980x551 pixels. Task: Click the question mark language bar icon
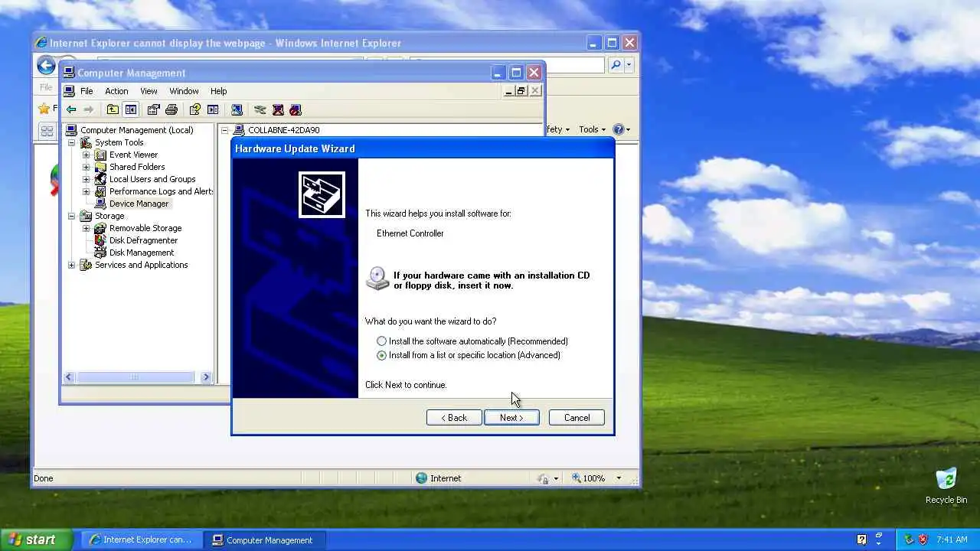pyautogui.click(x=862, y=540)
